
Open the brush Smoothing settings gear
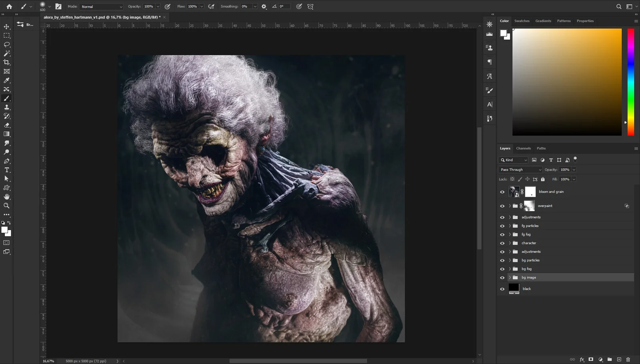click(x=264, y=6)
